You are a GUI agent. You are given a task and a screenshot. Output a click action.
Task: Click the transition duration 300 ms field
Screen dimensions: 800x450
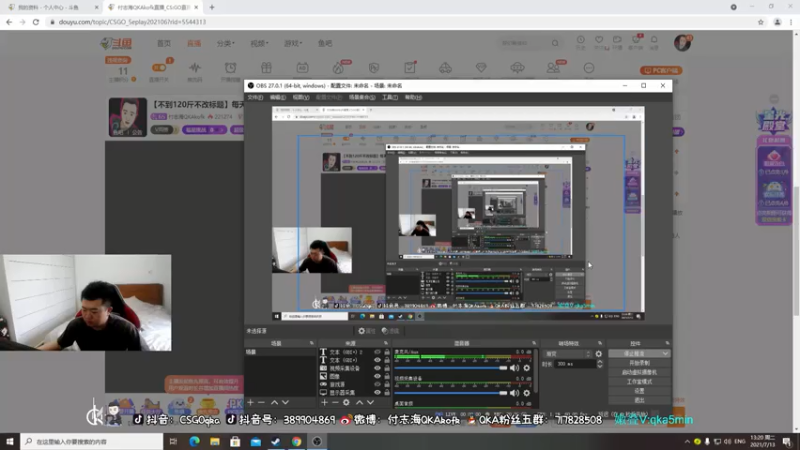tap(575, 364)
